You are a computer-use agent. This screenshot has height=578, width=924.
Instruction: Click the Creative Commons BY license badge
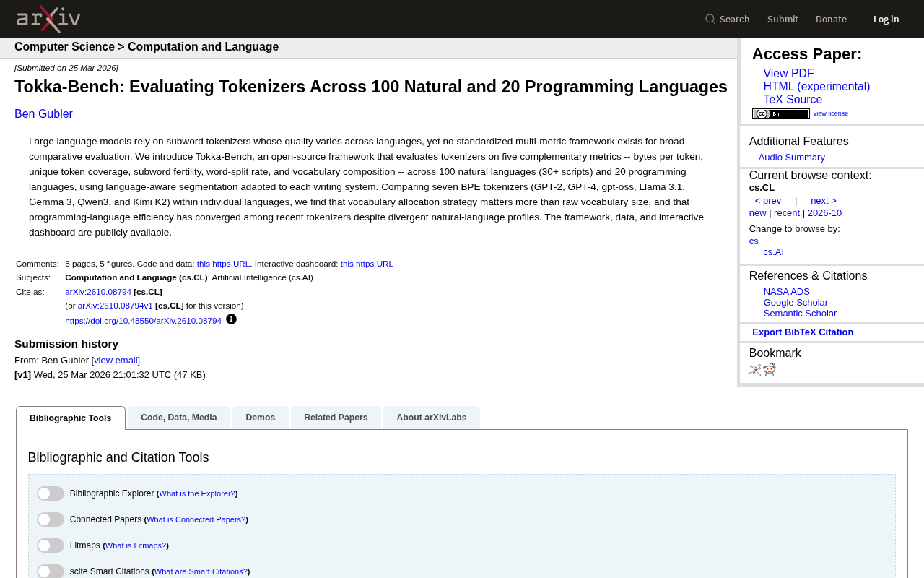tap(781, 113)
